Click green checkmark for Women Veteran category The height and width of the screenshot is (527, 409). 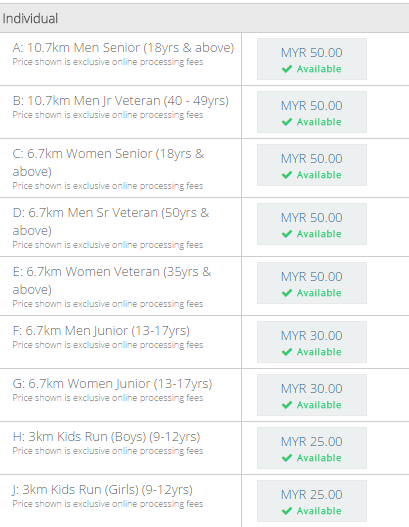pos(287,293)
